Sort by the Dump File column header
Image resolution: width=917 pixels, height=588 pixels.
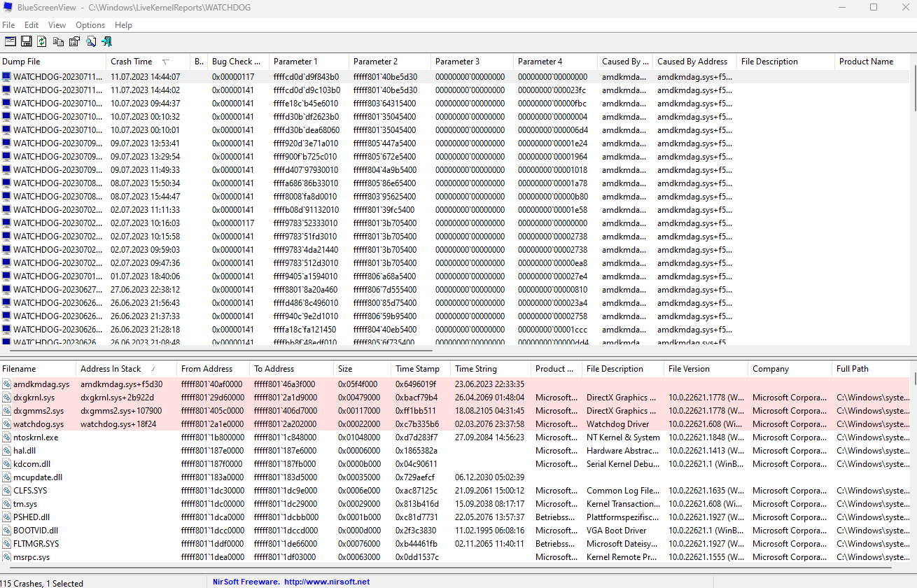tap(53, 62)
